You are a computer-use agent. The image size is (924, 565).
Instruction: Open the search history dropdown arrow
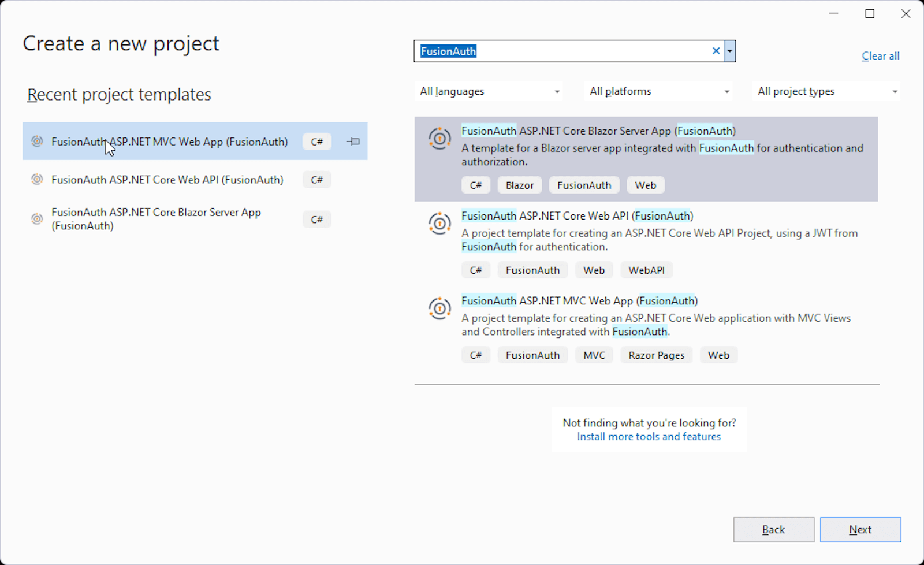pyautogui.click(x=730, y=51)
